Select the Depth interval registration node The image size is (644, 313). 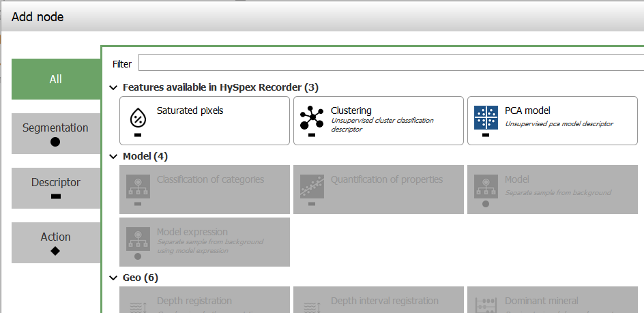[x=385, y=301]
